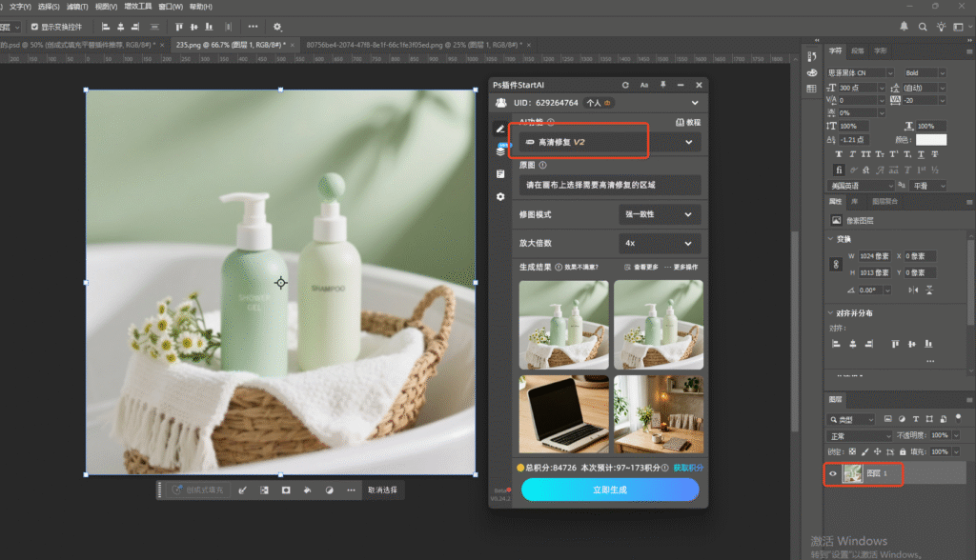This screenshot has width=976, height=560.
Task: Click the 取消选择 button in contextual bar
Action: (382, 490)
